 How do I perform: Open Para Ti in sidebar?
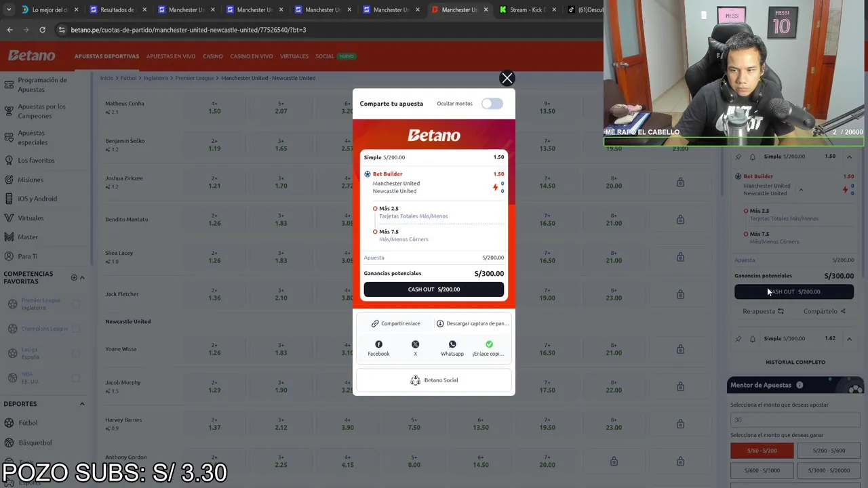pos(28,256)
